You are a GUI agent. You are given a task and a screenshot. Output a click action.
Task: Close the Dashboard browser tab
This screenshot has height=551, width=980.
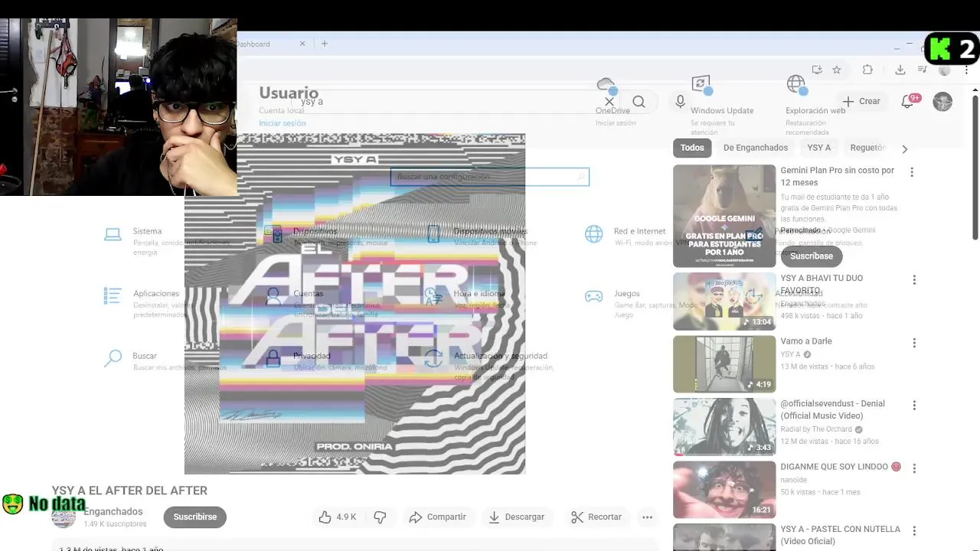[x=302, y=44]
